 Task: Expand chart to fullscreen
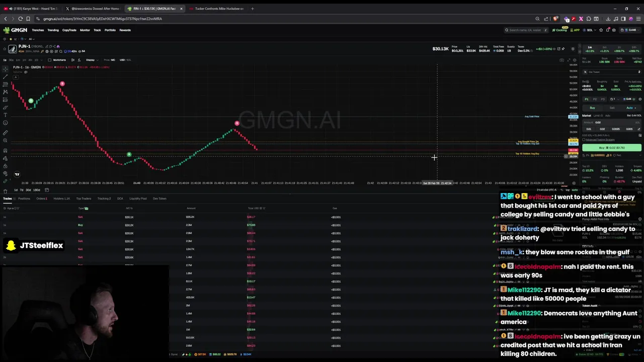click(x=569, y=60)
